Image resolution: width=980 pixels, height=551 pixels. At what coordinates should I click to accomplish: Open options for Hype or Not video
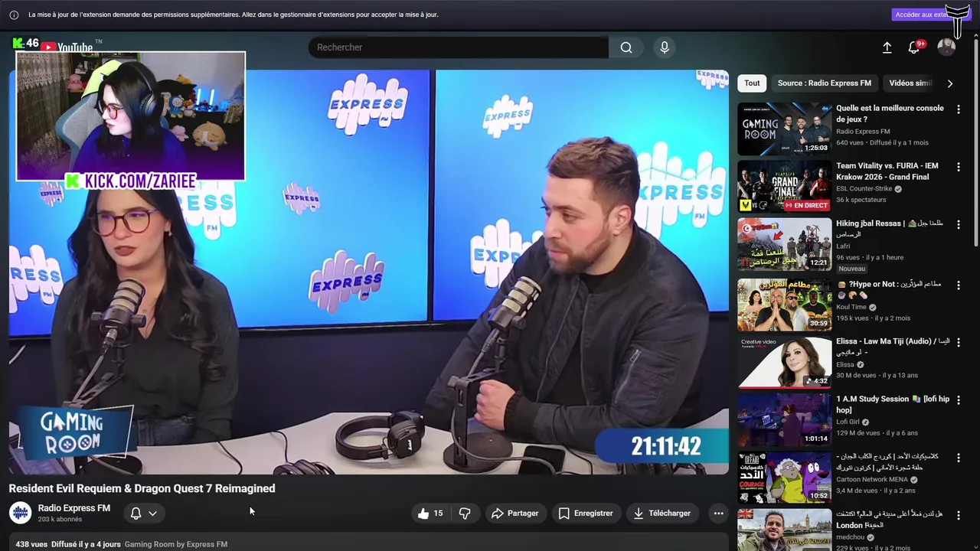[958, 285]
